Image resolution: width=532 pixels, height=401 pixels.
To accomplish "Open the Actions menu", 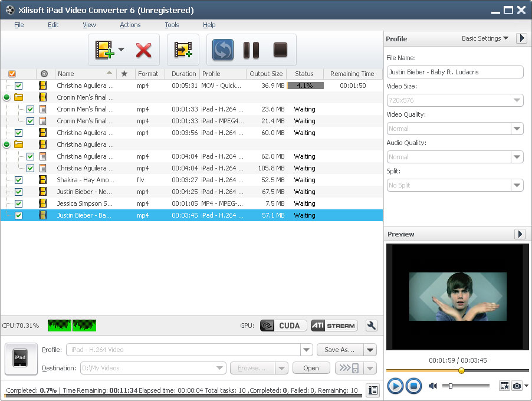I will coord(130,25).
